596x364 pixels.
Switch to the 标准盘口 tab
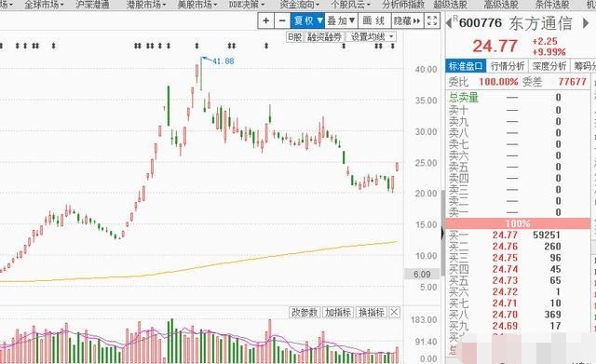pos(466,66)
